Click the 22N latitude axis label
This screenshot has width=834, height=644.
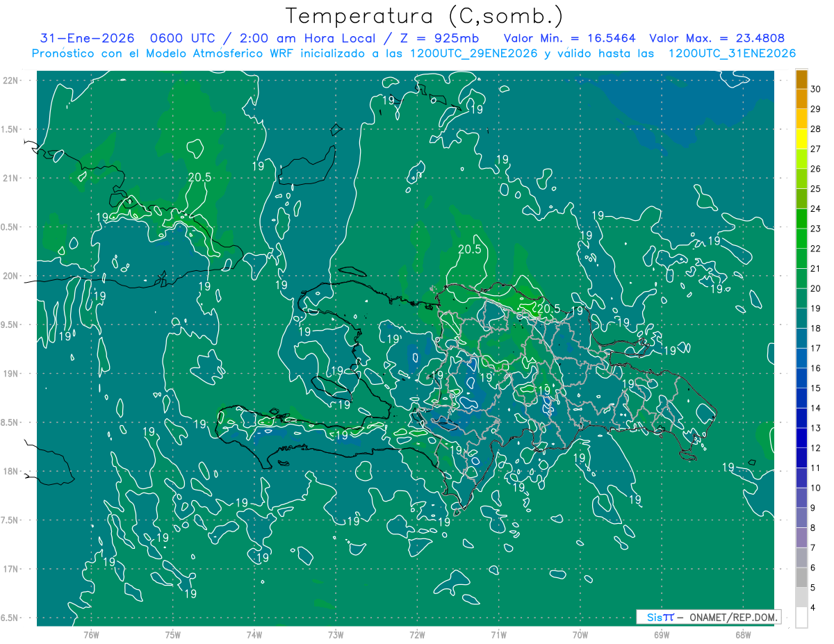[x=13, y=80]
